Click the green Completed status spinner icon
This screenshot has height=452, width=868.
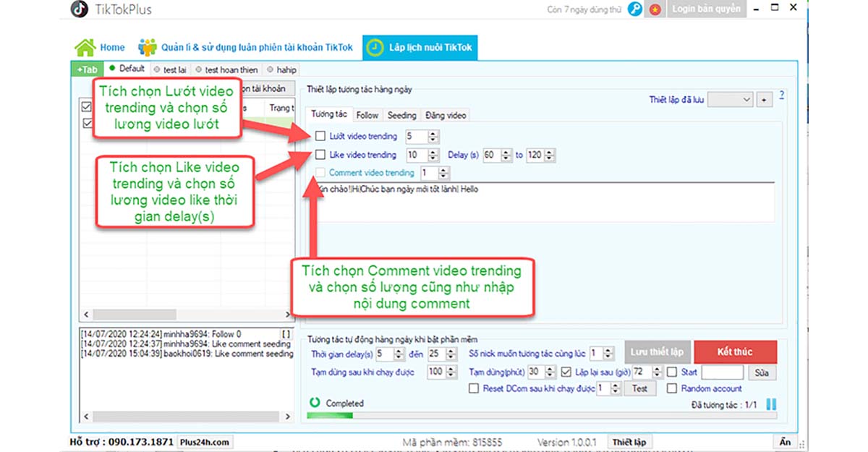pyautogui.click(x=315, y=403)
